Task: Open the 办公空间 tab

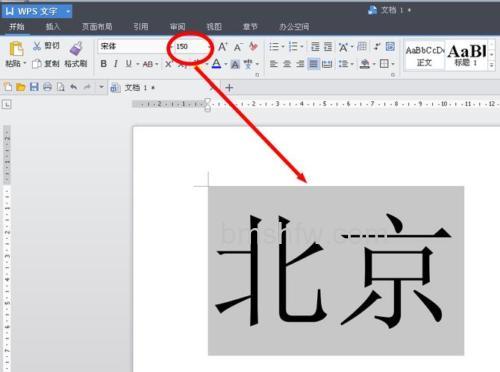Action: 294,27
